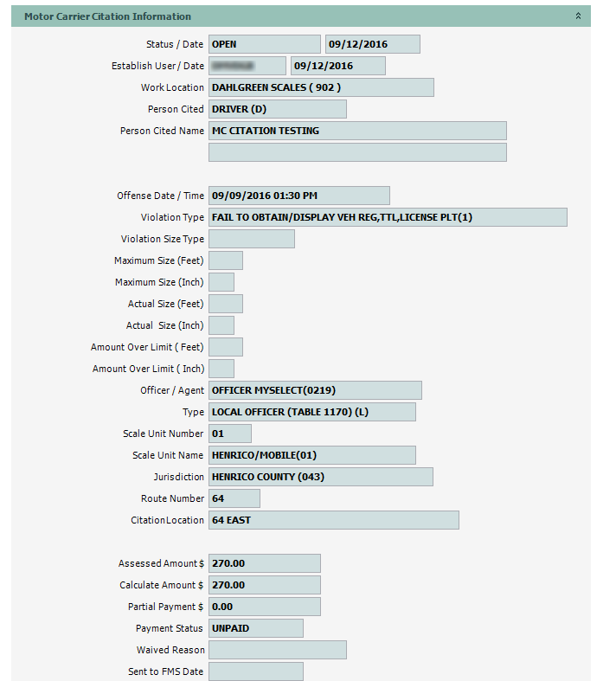Click the Motor Carrier Citation Information header
Viewport: 616px width, 681px height.
108,16
